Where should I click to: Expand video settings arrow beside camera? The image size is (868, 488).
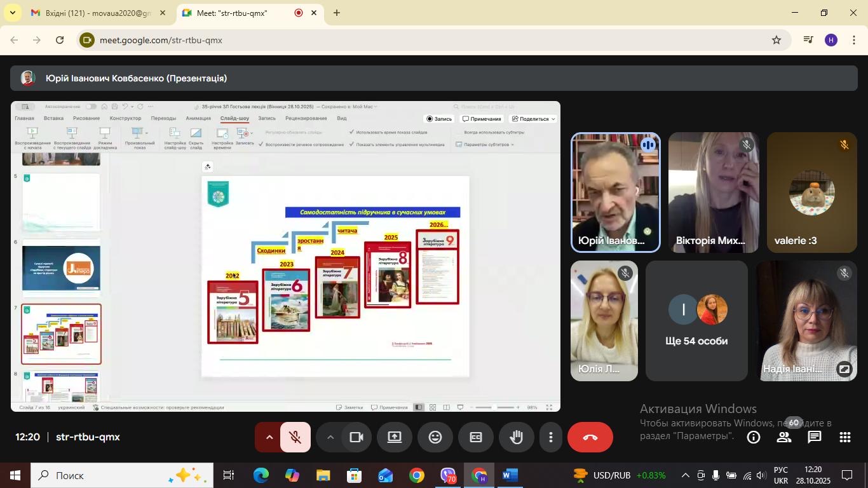(330, 437)
